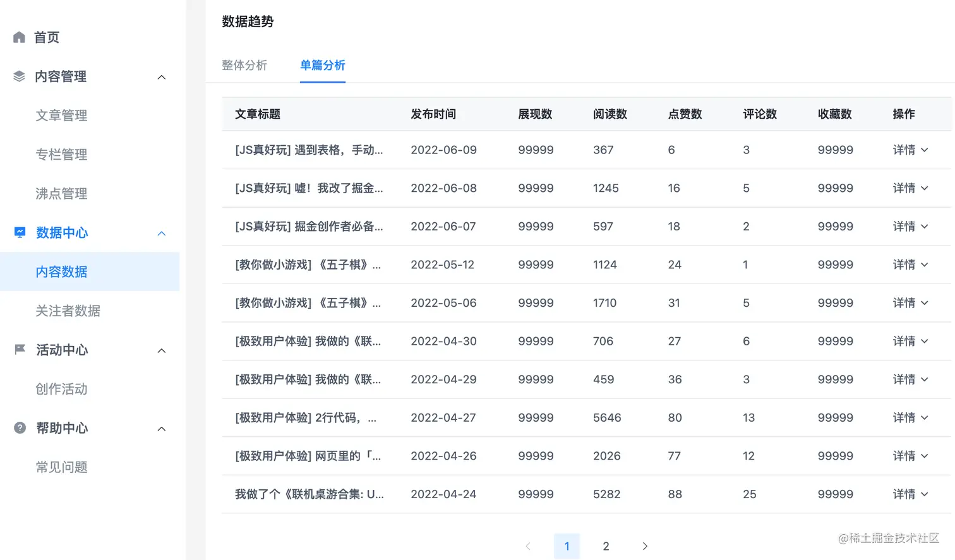The height and width of the screenshot is (560, 955).
Task: Collapse the 数据中心 menu section
Action: coord(162,233)
